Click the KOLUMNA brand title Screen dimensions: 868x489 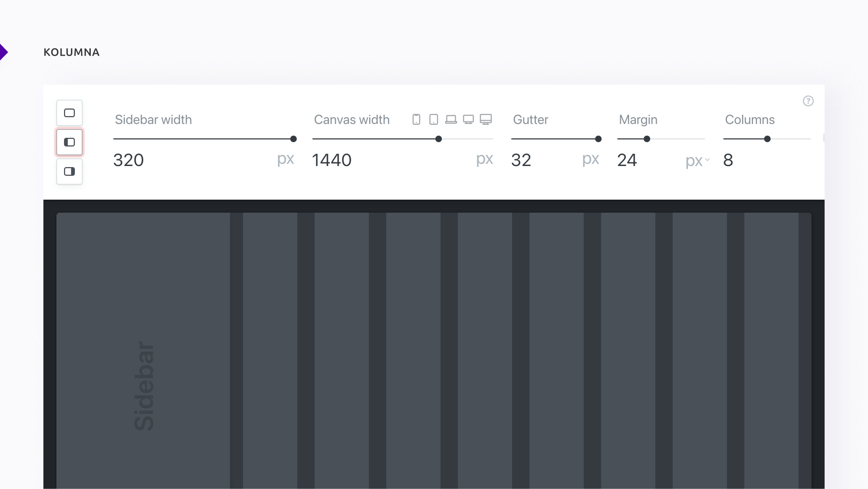coord(72,52)
